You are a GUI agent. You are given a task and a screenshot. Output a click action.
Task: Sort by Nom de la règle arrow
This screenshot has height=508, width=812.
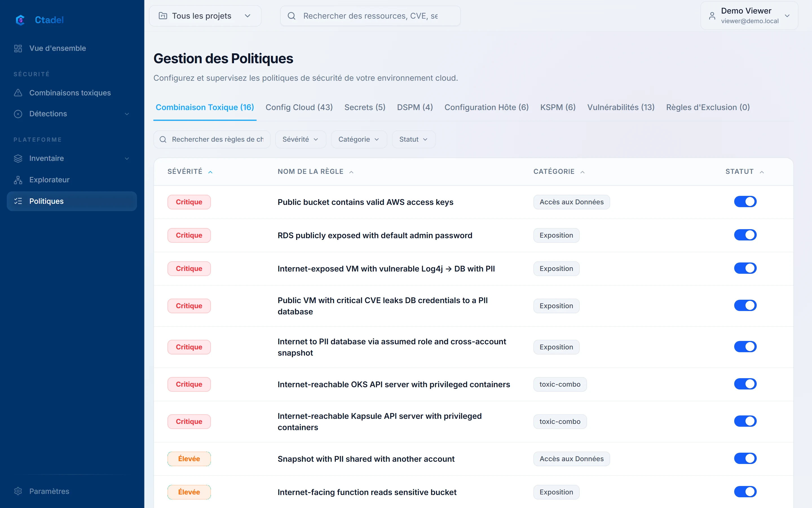coord(351,172)
